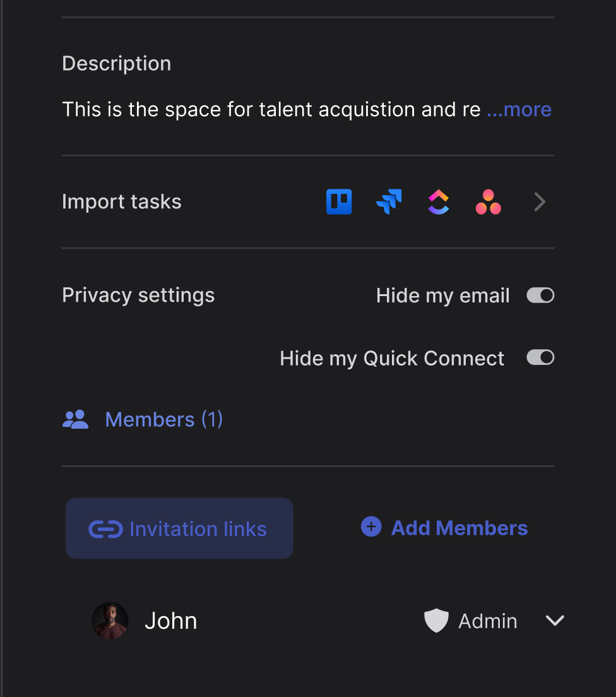Click the Admin shield icon
Image resolution: width=616 pixels, height=697 pixels.
[436, 621]
